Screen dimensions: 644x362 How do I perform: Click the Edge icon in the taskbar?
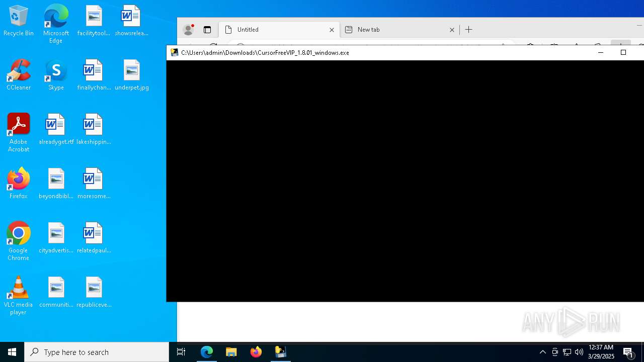pos(207,352)
